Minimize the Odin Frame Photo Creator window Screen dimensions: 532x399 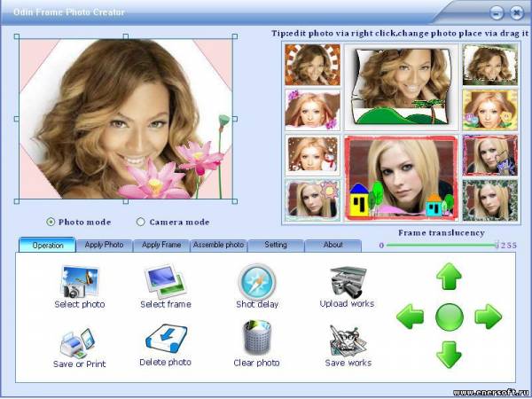click(x=497, y=13)
